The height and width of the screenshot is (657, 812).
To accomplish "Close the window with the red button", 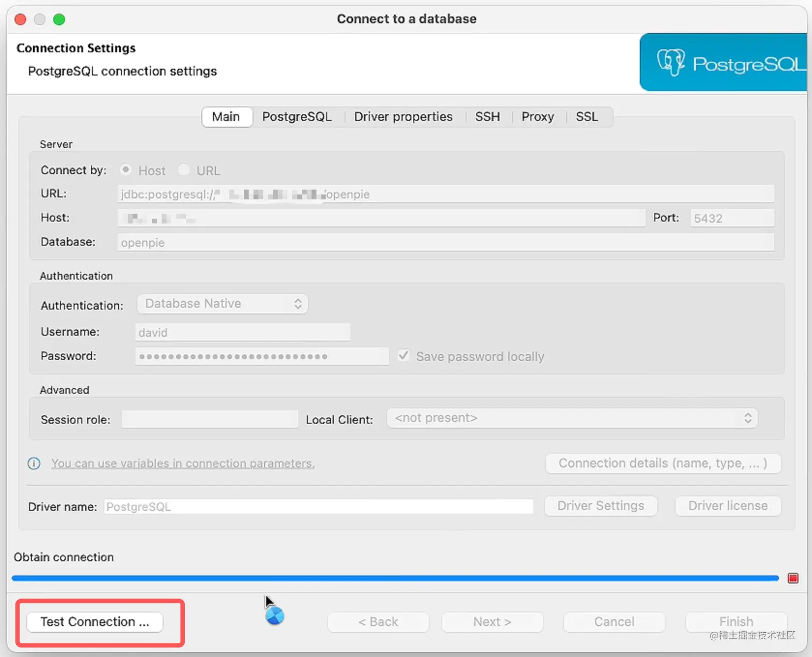I will pos(20,19).
